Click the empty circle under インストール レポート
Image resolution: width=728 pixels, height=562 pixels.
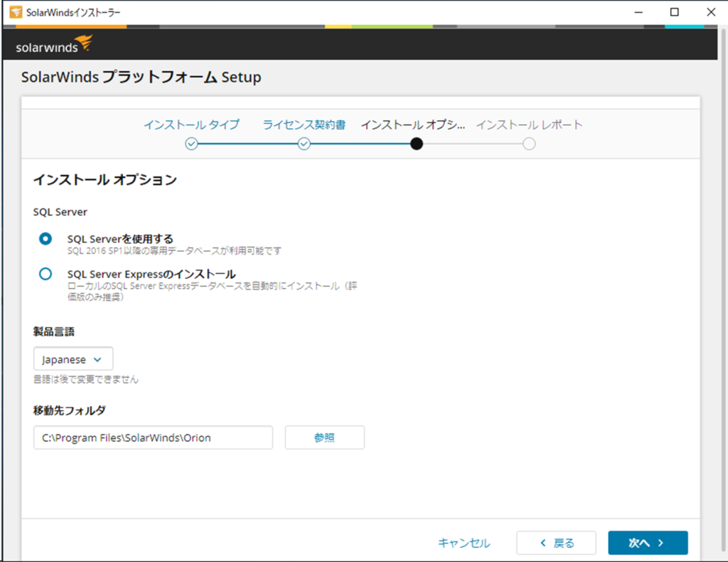click(x=529, y=144)
